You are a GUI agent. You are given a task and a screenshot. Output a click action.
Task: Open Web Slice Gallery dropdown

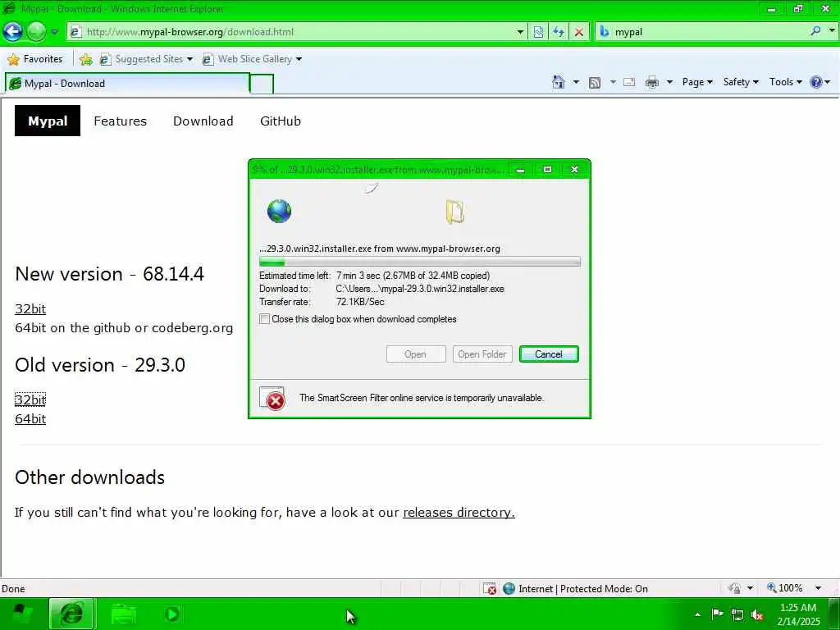[251, 59]
